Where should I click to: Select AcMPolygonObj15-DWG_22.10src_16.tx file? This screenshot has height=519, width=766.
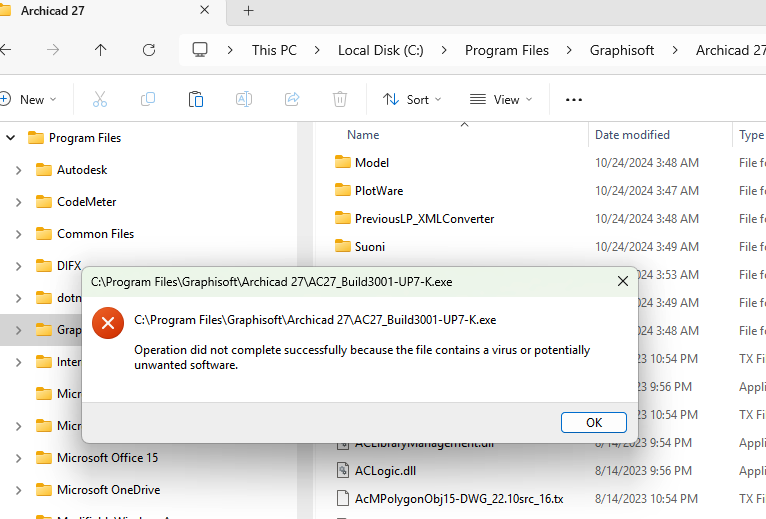click(x=459, y=499)
